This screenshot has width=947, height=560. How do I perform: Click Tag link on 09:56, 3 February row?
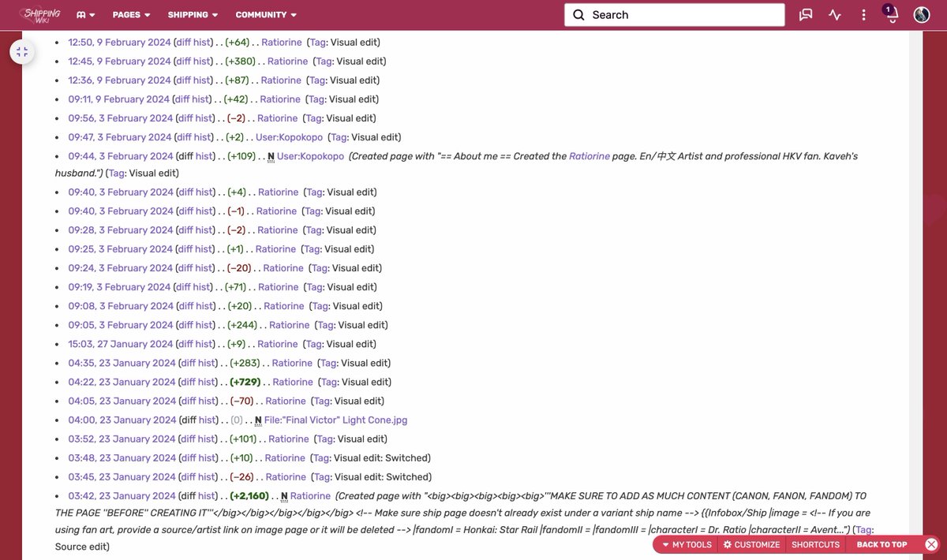coord(313,118)
